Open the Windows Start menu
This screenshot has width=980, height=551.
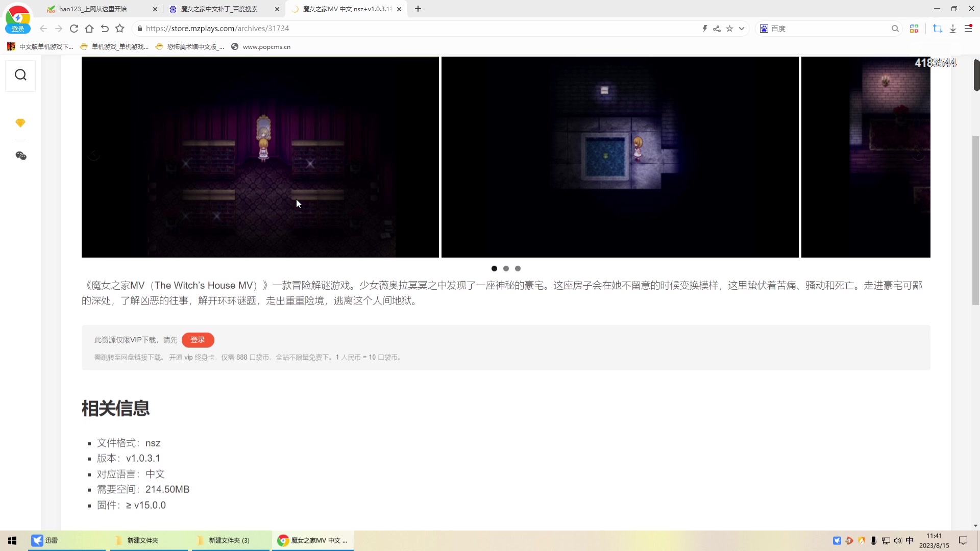tap(12, 540)
